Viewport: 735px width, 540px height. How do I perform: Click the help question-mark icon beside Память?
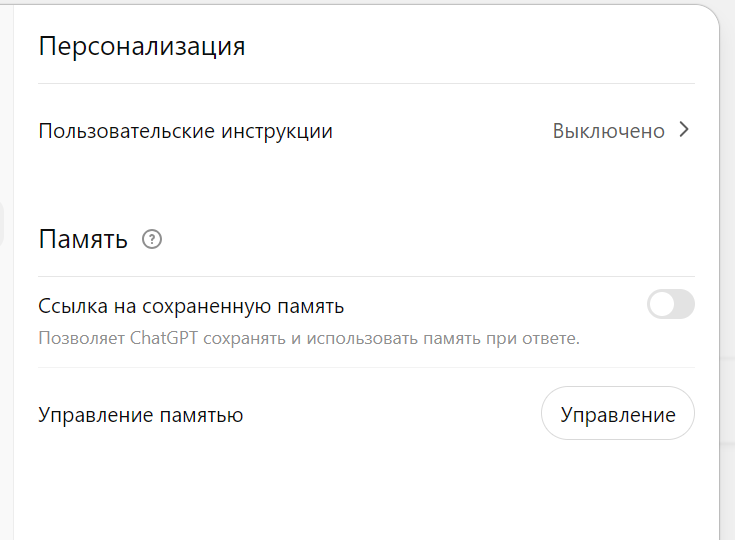click(x=152, y=240)
